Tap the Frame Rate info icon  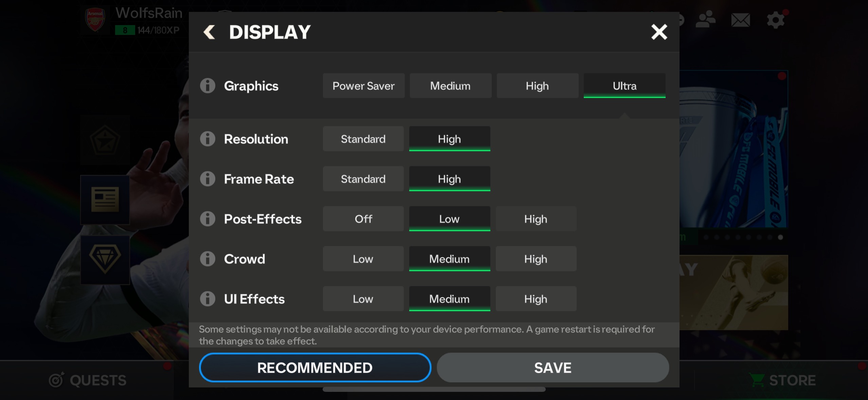(x=207, y=179)
